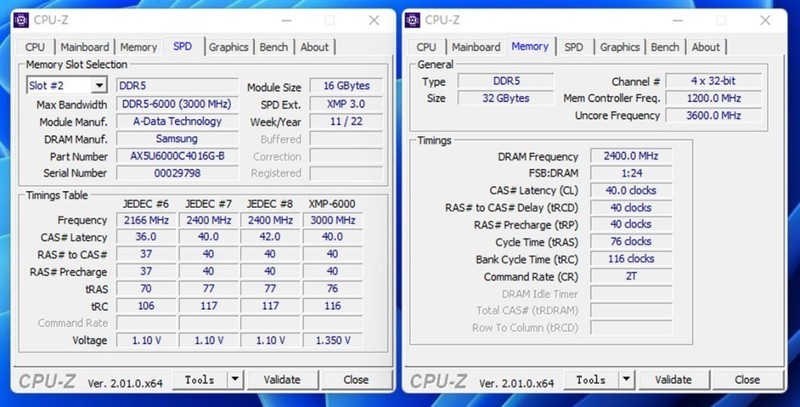Click Close button in left window
The image size is (800, 407).
tap(356, 379)
